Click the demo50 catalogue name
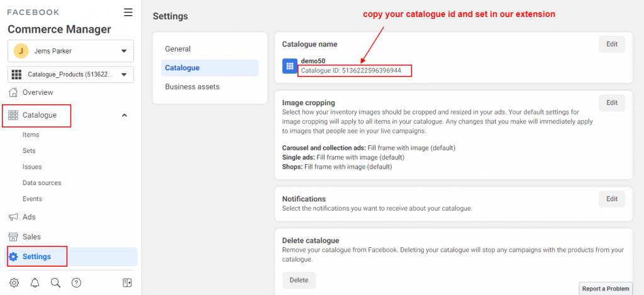Viewport: 644px width, 295px height. (313, 61)
